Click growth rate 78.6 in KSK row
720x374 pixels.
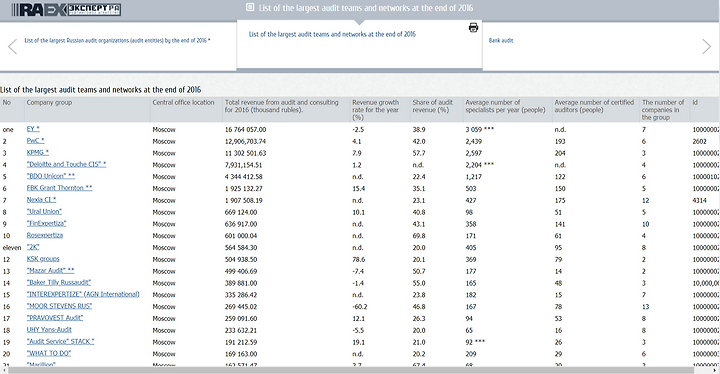point(358,260)
